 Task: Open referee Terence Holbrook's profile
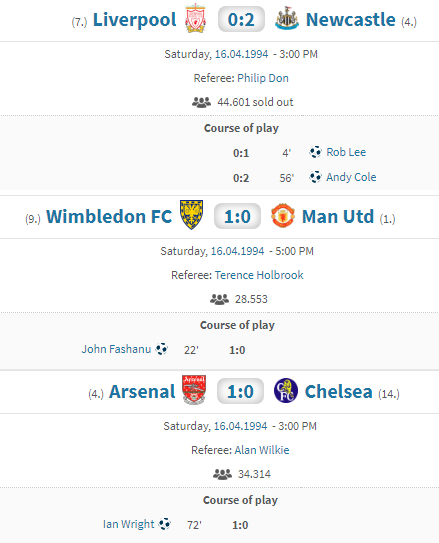259,275
